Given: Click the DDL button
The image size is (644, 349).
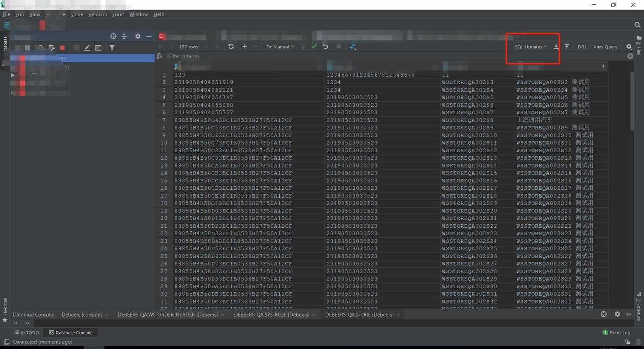Looking at the screenshot, I should point(582,47).
